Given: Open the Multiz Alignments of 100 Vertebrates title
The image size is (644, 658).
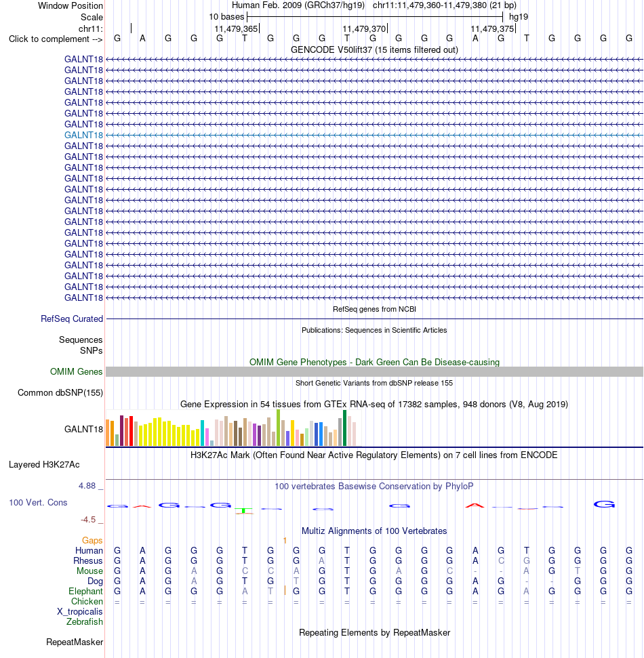Looking at the screenshot, I should (374, 531).
